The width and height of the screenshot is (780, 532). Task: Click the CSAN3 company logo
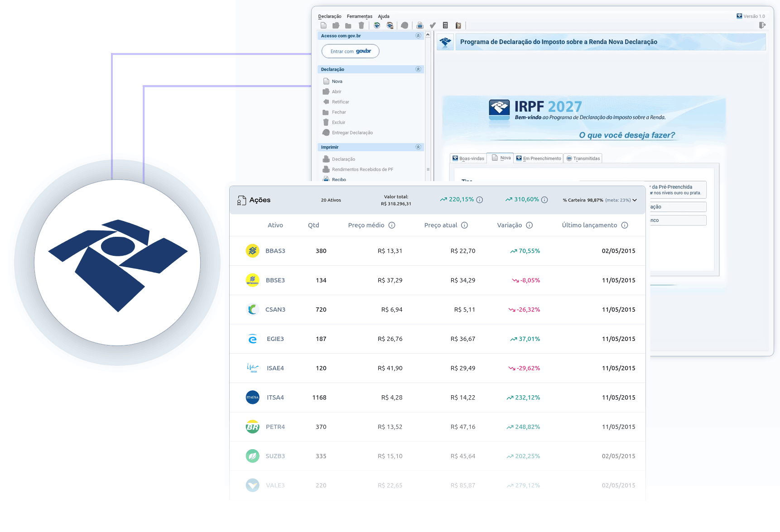tap(253, 309)
